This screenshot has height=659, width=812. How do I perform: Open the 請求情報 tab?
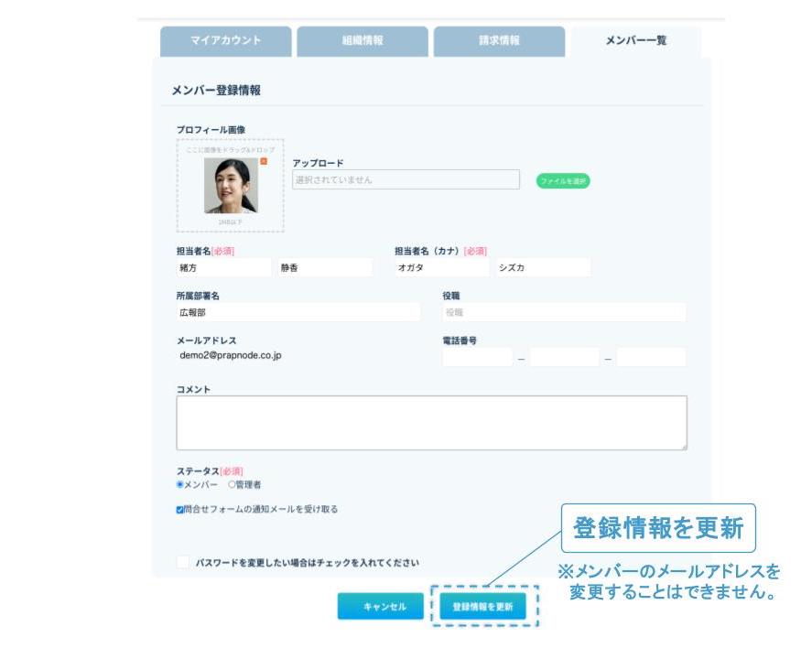(499, 41)
